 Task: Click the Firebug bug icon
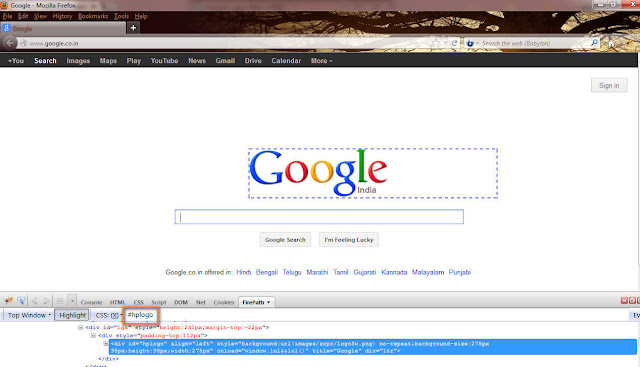[9, 301]
